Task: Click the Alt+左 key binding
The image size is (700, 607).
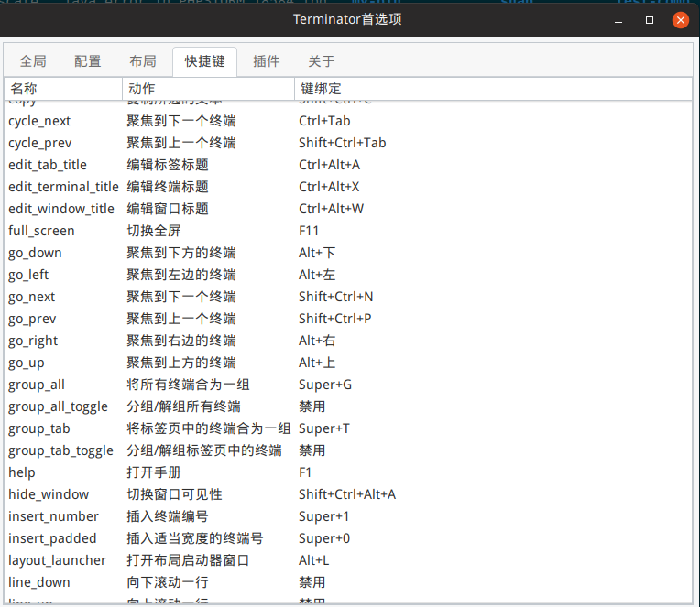Action: point(317,275)
